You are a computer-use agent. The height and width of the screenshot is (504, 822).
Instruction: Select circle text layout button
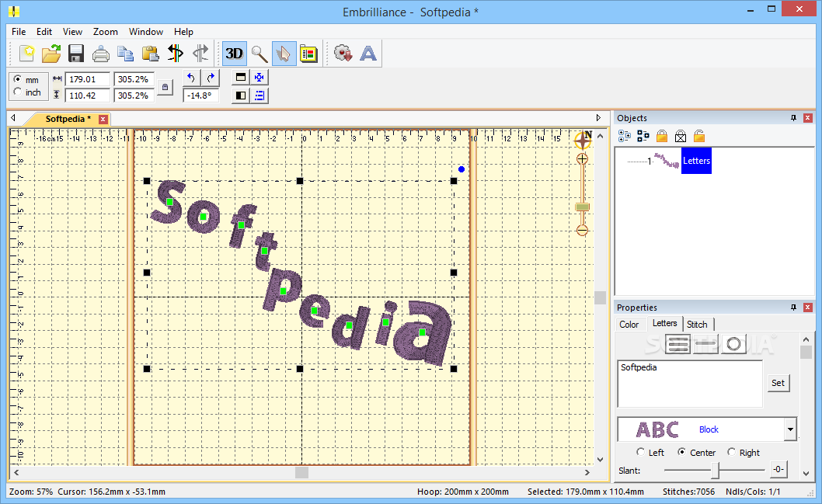pos(733,344)
